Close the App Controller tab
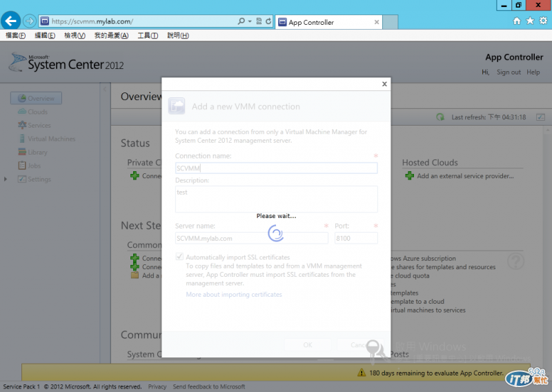This screenshot has height=392, width=552. [x=377, y=22]
